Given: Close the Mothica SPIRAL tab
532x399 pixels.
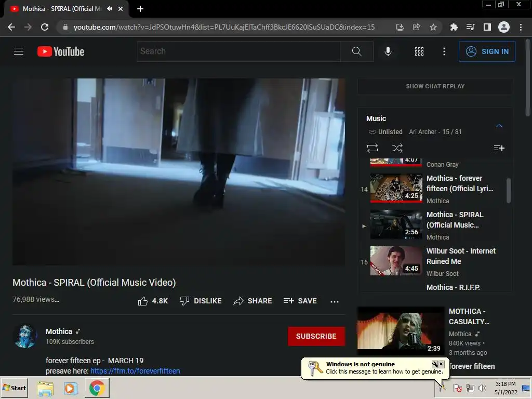Looking at the screenshot, I should coord(121,9).
